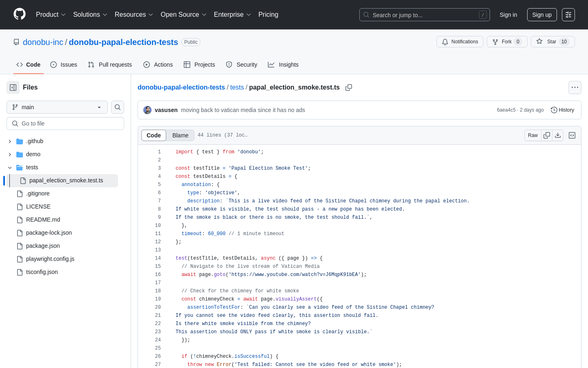This screenshot has height=368, width=588.
Task: Click the tests breadcrumb link
Action: pos(237,87)
